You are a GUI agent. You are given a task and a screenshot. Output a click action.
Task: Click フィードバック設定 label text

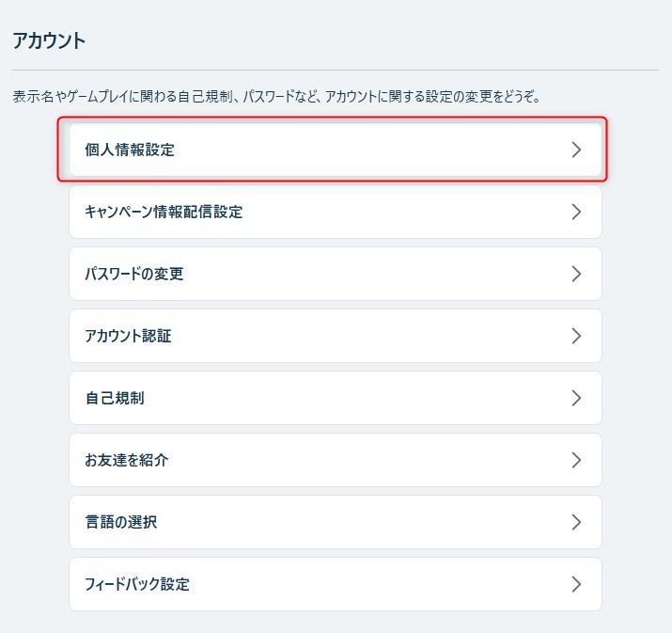pyautogui.click(x=136, y=584)
